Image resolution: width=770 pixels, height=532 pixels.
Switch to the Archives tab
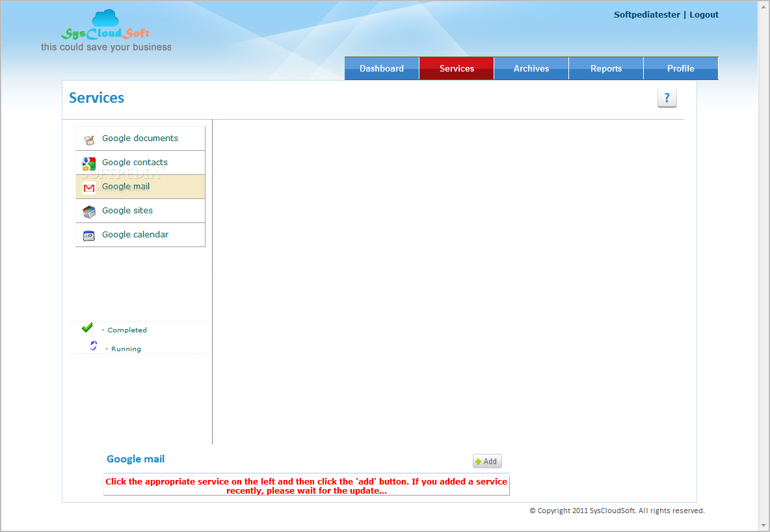point(531,68)
